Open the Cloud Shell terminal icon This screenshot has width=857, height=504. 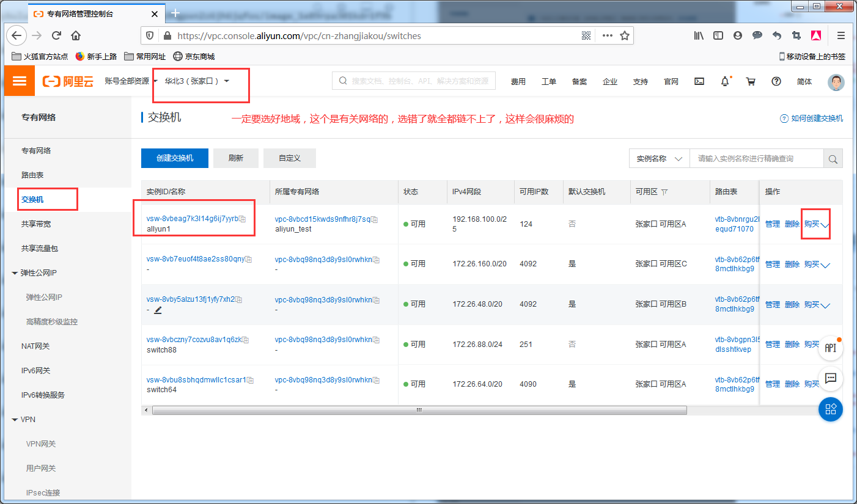coord(700,81)
